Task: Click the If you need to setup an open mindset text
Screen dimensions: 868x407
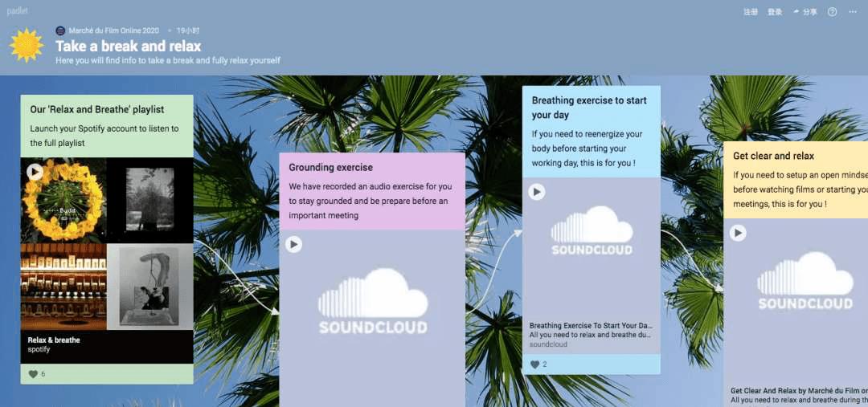Action: (800, 189)
